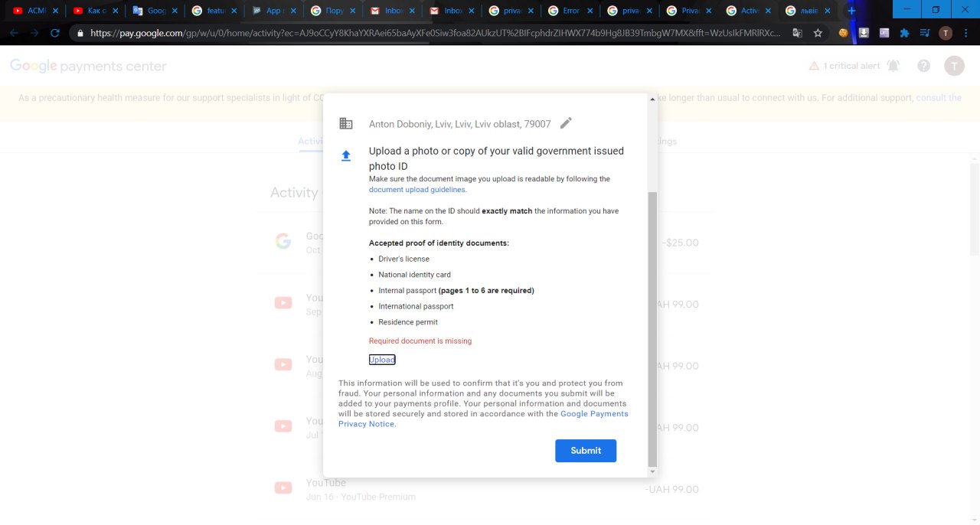The width and height of the screenshot is (980, 525).
Task: Click the Submit button
Action: pos(586,451)
